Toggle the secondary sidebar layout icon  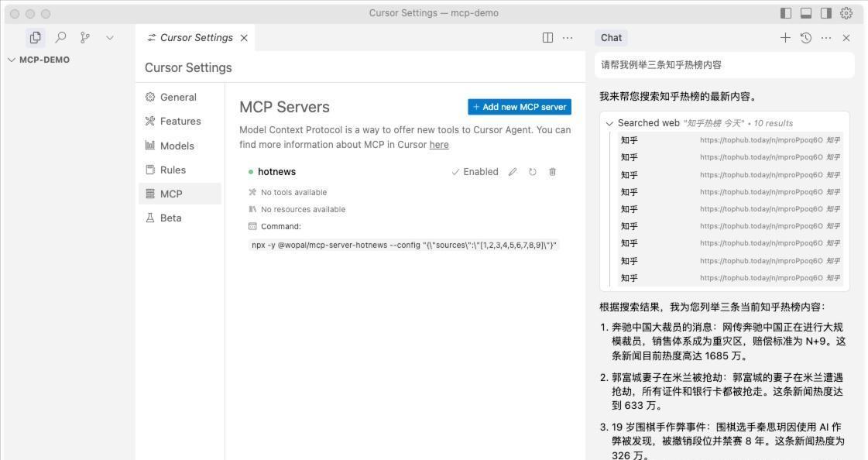tap(826, 13)
